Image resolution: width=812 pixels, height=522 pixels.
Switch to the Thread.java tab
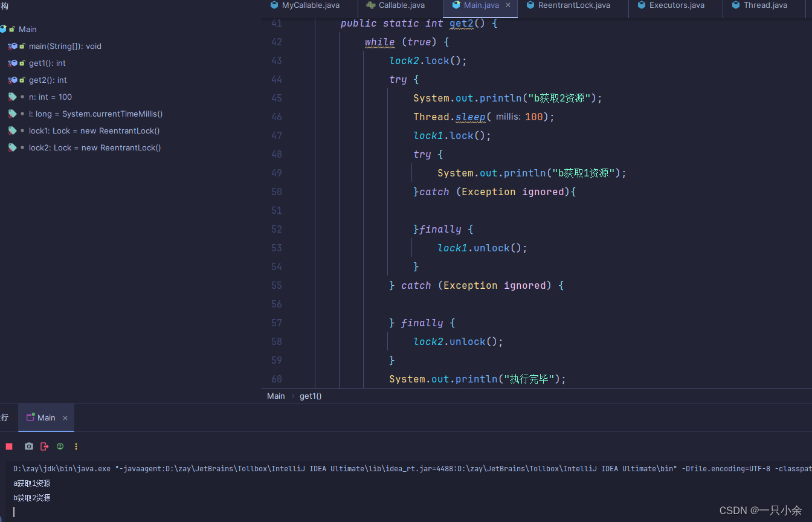[765, 5]
